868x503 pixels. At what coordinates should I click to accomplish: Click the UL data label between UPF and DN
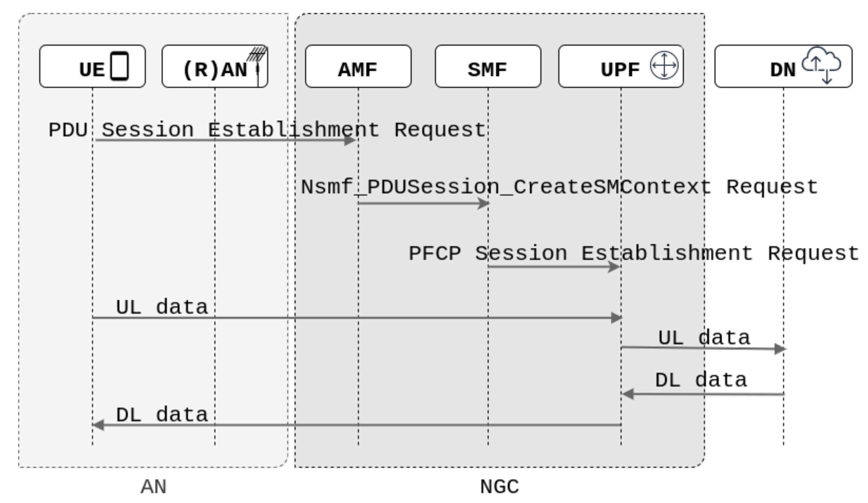click(x=704, y=338)
